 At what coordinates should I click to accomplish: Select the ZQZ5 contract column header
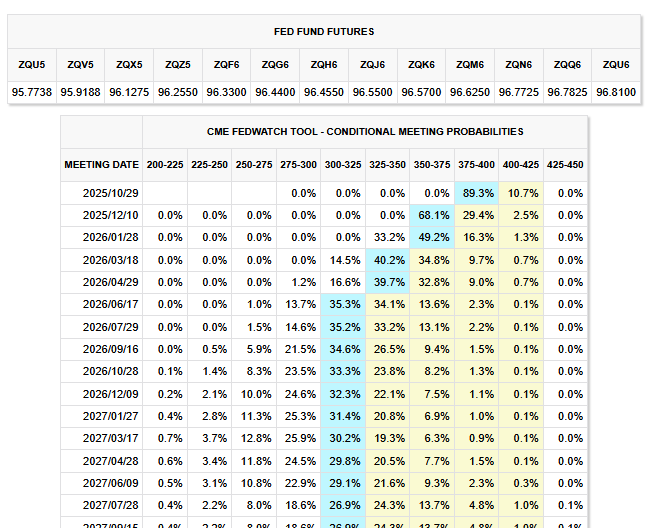[178, 64]
